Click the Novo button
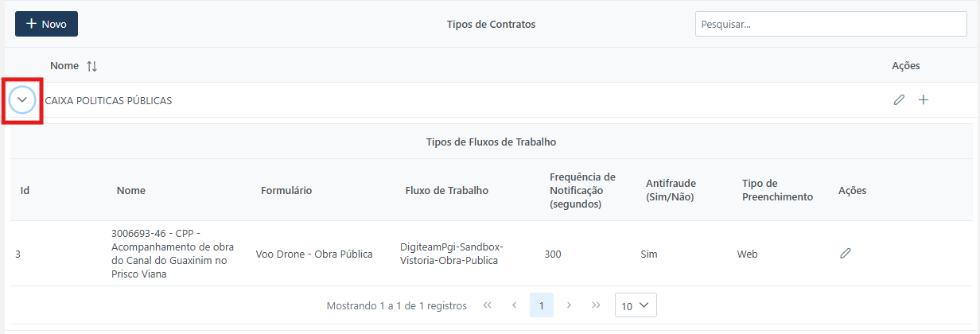This screenshot has height=334, width=980. (x=46, y=24)
